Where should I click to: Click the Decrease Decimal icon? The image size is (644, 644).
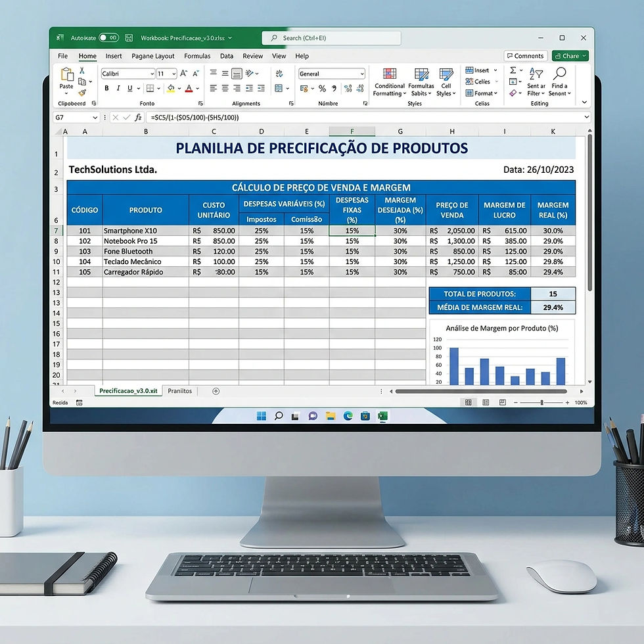(x=360, y=88)
